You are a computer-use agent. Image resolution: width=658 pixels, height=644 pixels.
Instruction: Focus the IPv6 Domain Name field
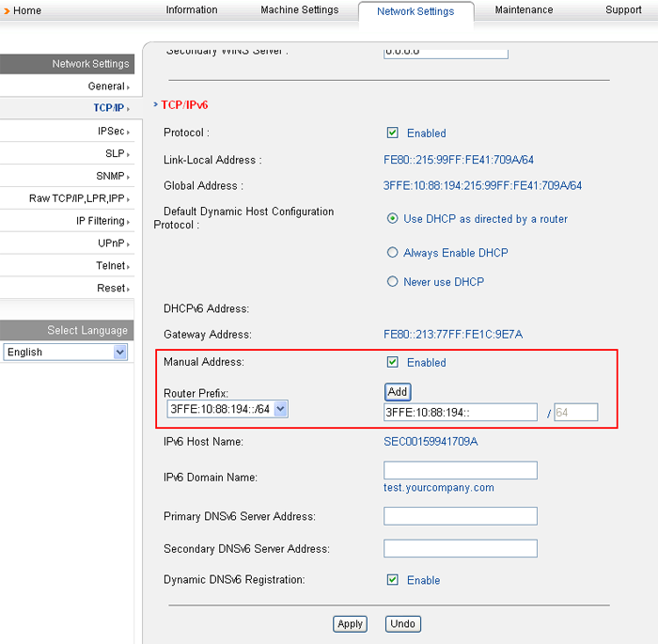pos(461,470)
